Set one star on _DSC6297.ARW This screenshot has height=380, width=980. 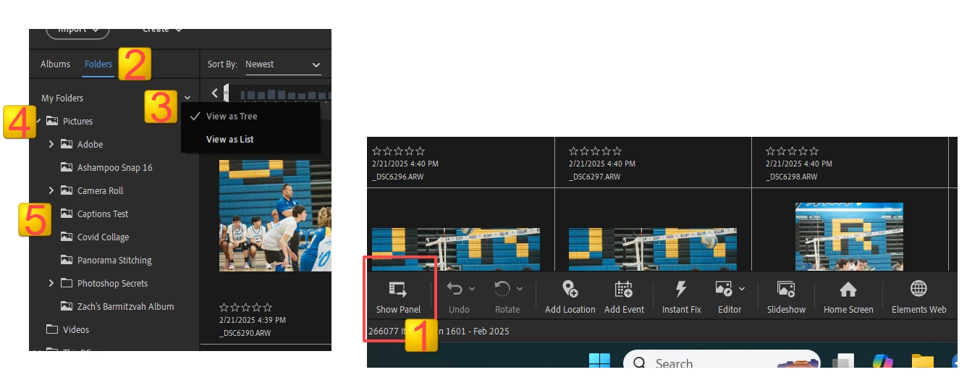(x=574, y=151)
